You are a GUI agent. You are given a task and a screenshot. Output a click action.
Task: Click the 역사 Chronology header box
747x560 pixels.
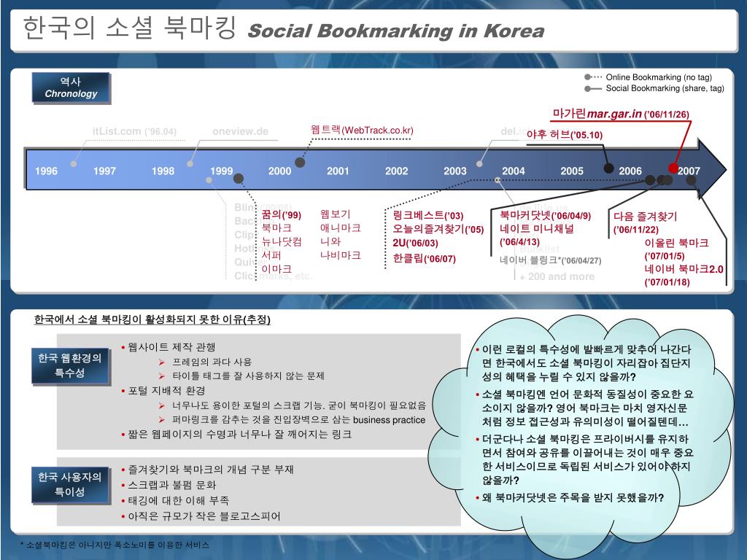(71, 87)
